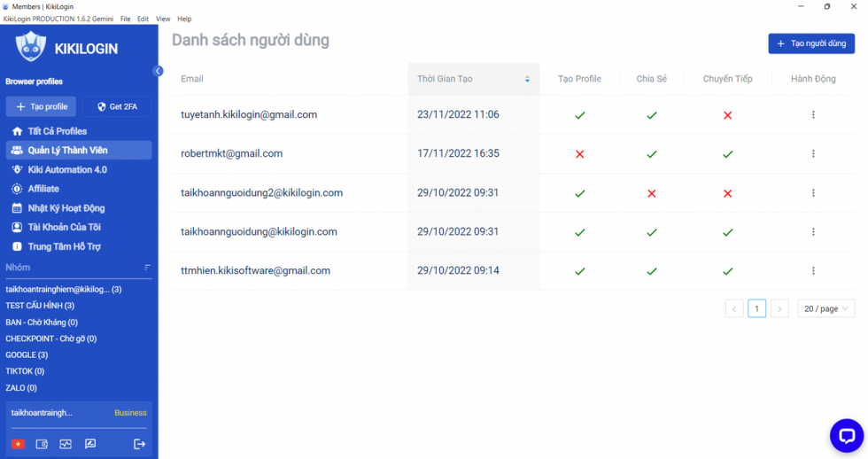This screenshot has height=459, width=868.
Task: Click Tạo Profile checkmark for taikhoannguoidung@kikilogin.com row
Action: [x=579, y=232]
